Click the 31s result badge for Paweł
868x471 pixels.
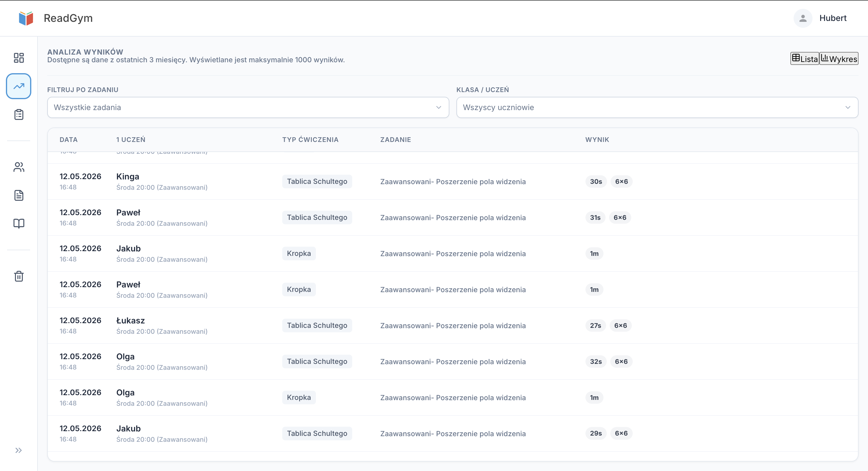(x=595, y=217)
